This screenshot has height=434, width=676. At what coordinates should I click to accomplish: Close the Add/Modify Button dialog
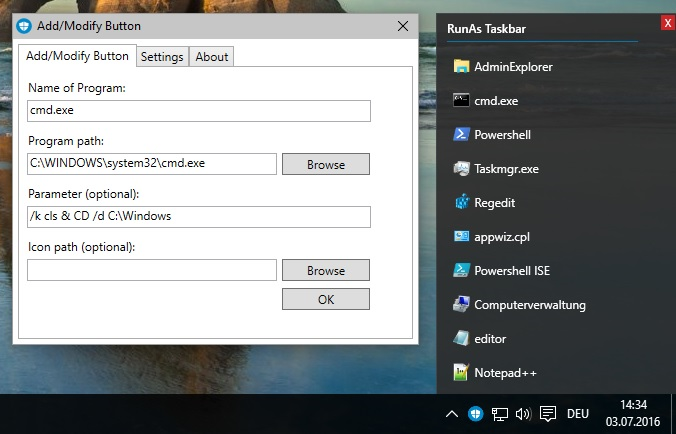point(403,26)
